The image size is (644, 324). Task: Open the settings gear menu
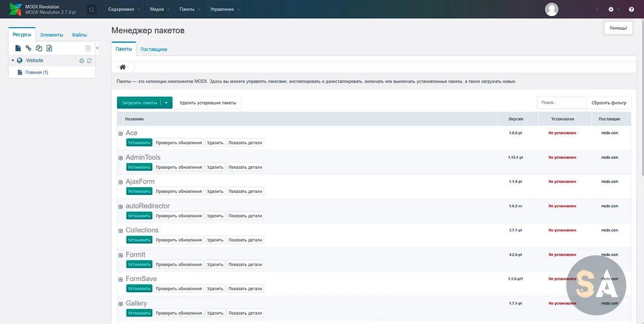tap(611, 10)
